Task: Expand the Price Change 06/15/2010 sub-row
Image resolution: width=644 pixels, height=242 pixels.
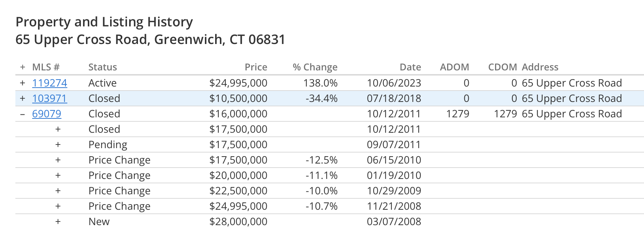Action: point(58,160)
